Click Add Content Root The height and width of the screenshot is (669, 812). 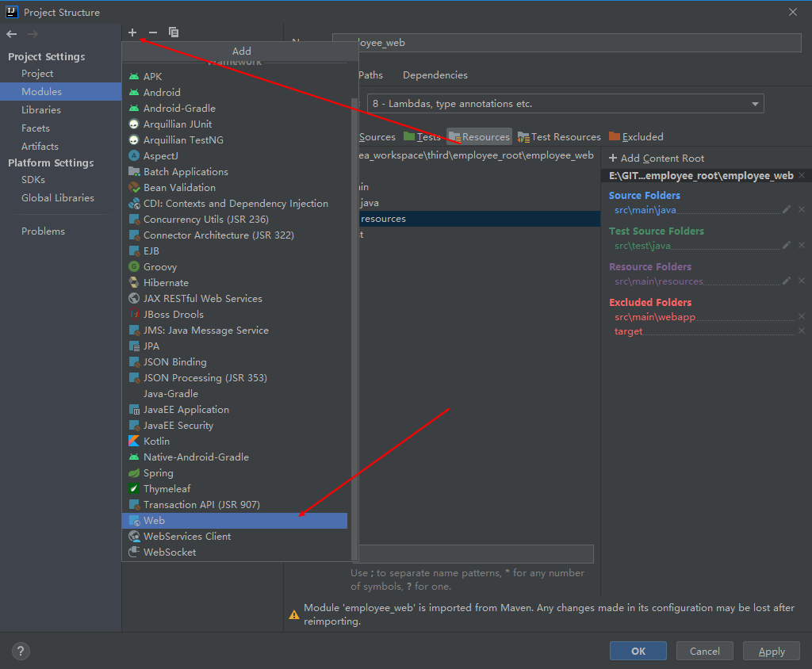[x=657, y=158]
